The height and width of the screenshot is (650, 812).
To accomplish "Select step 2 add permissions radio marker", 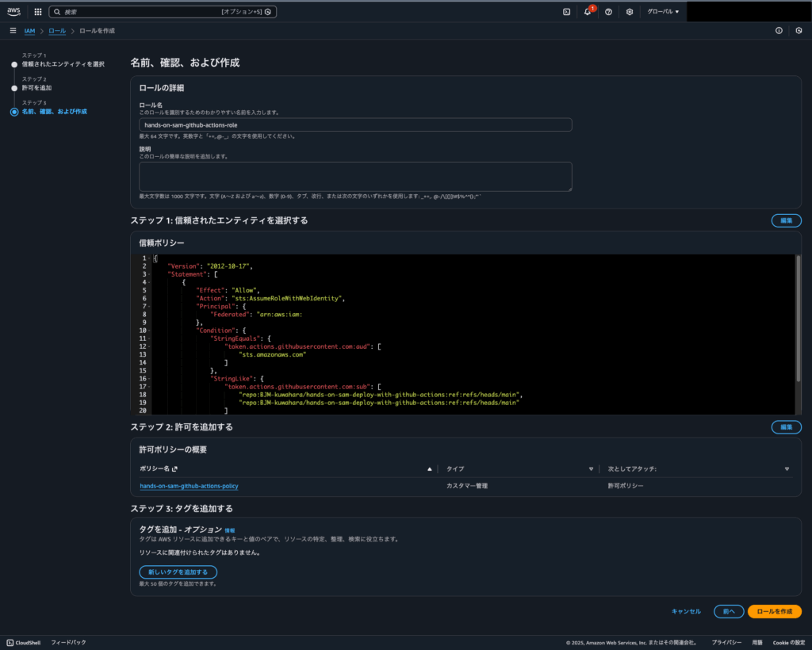I will pyautogui.click(x=14, y=88).
